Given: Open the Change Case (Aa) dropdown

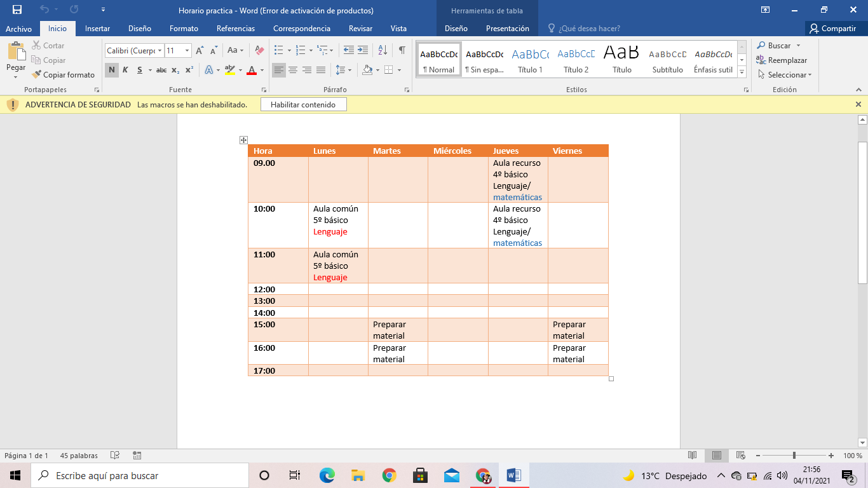Looking at the screenshot, I should tap(236, 50).
